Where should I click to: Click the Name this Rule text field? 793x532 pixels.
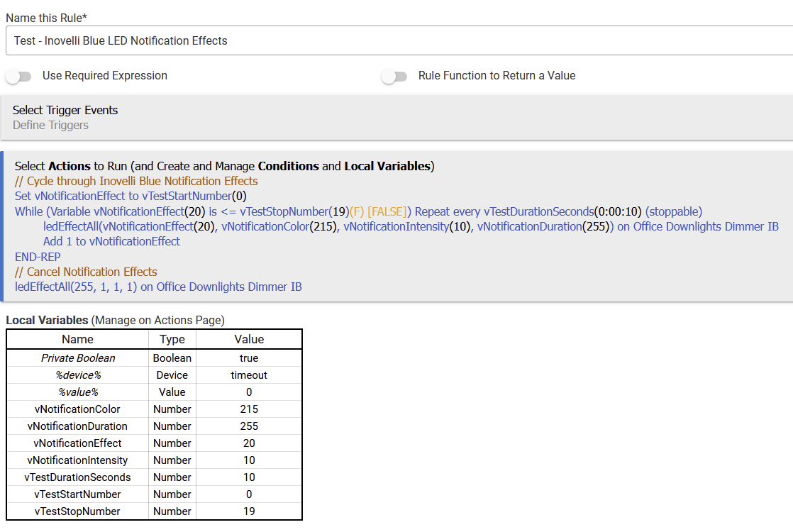(399, 40)
